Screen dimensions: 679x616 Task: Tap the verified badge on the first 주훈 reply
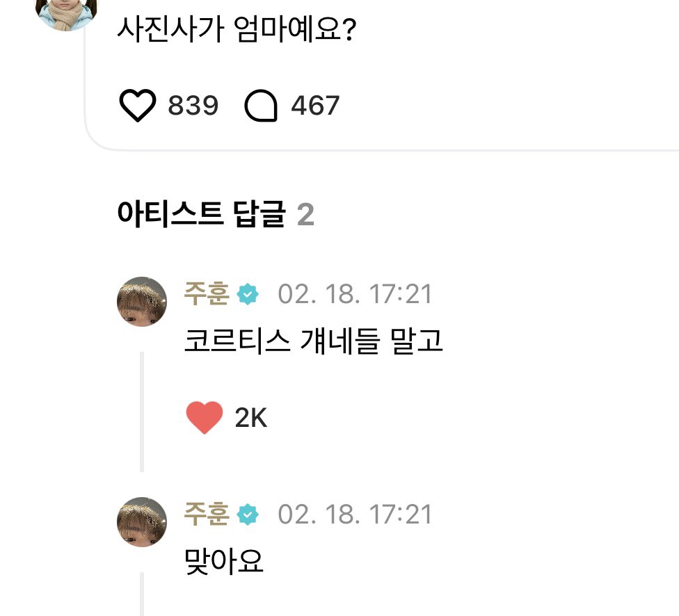(x=248, y=295)
